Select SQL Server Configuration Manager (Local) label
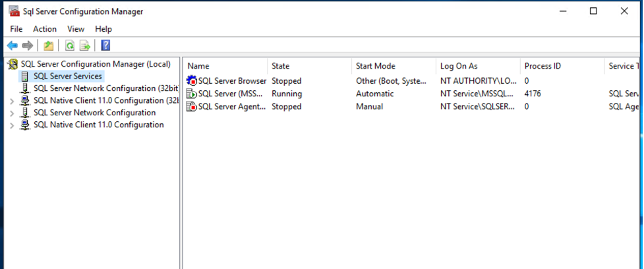 click(x=96, y=64)
